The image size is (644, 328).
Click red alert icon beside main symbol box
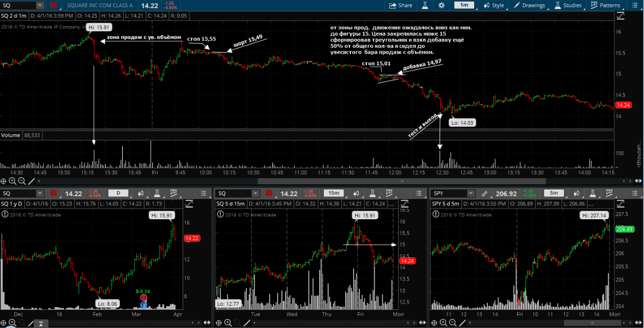[54, 5]
